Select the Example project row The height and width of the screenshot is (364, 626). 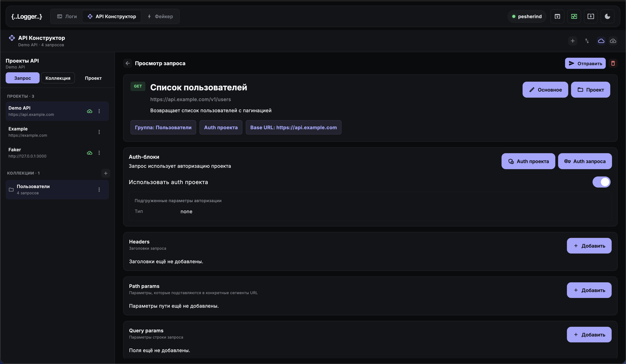point(57,132)
